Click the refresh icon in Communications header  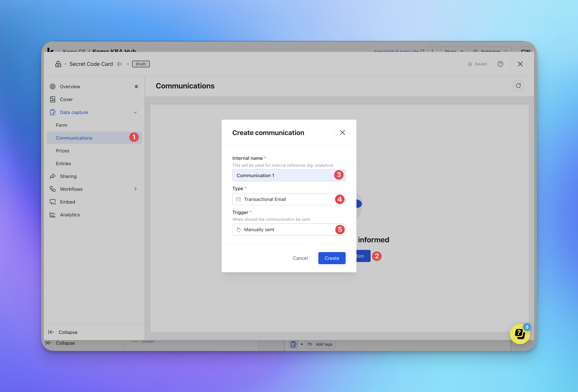518,86
